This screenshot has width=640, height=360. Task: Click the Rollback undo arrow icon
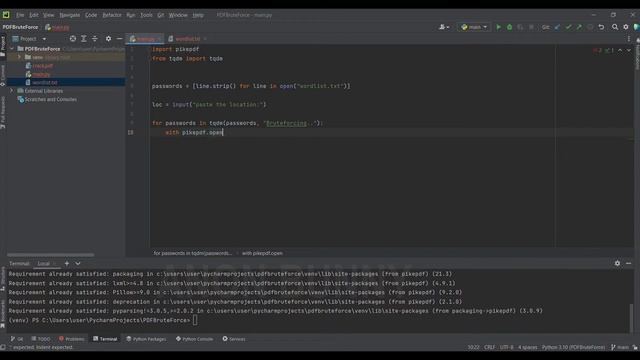tap(601, 27)
